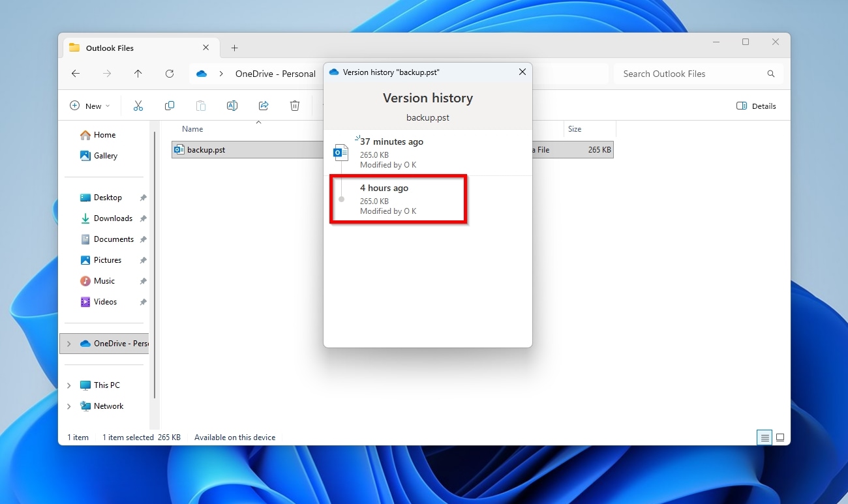The image size is (848, 504).
Task: Select OneDrive - Personal in sidebar
Action: (x=104, y=344)
